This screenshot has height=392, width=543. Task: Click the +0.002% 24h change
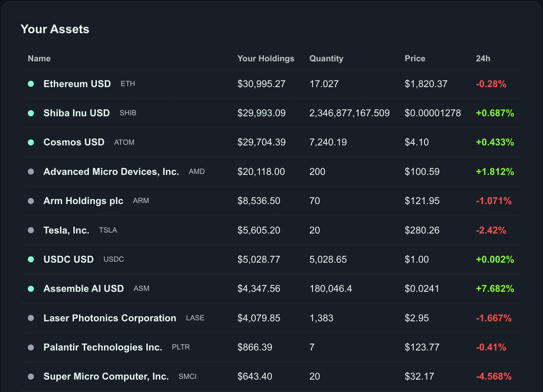point(495,259)
